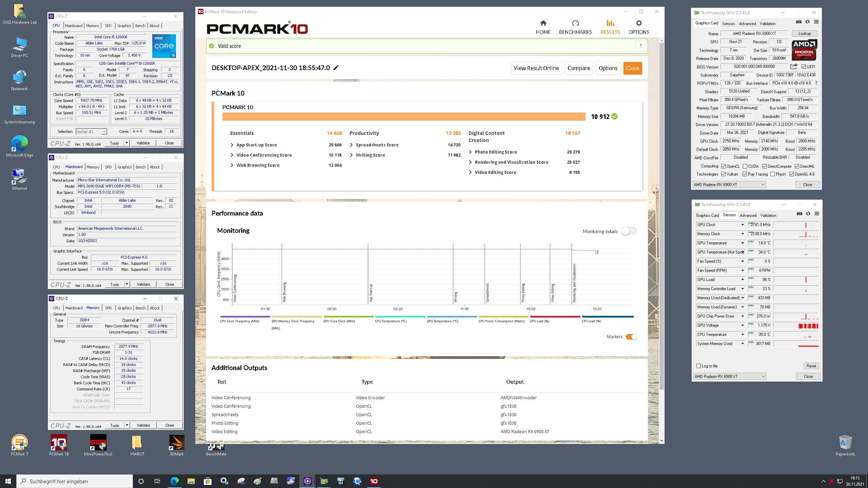Select the Dieser PC desktop icon
868x488 pixels.
[19, 47]
